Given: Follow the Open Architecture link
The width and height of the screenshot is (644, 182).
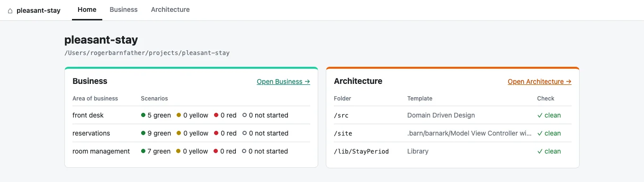Looking at the screenshot, I should coord(539,82).
